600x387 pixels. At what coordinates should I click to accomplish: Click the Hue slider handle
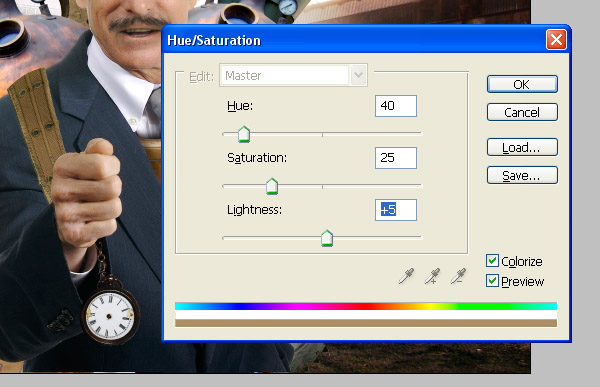tap(244, 134)
